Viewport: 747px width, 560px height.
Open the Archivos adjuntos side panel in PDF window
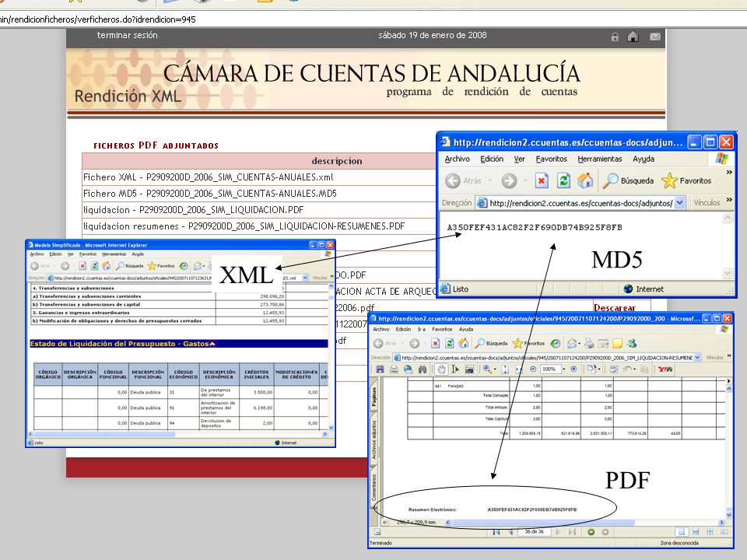tap(374, 439)
